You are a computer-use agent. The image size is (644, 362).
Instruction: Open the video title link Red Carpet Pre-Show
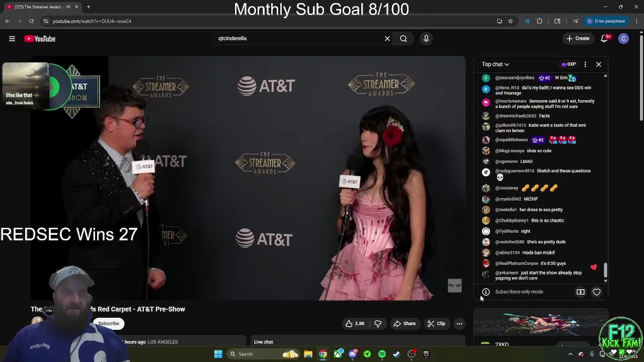pos(108,309)
